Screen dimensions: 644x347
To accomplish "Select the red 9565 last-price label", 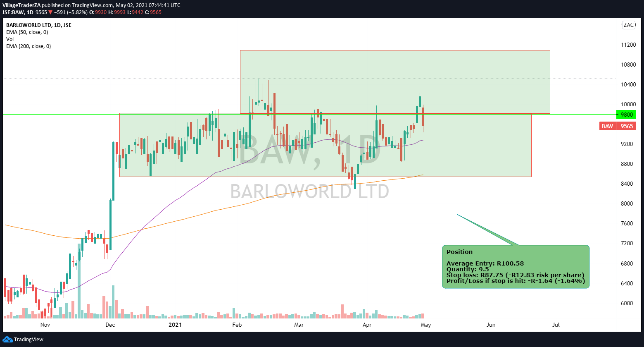I will (626, 126).
